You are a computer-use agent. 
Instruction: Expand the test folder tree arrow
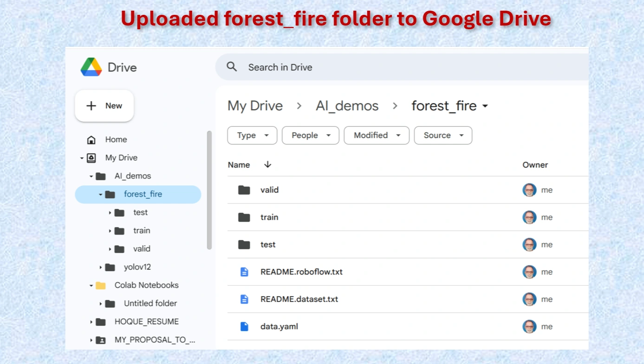[x=110, y=213]
